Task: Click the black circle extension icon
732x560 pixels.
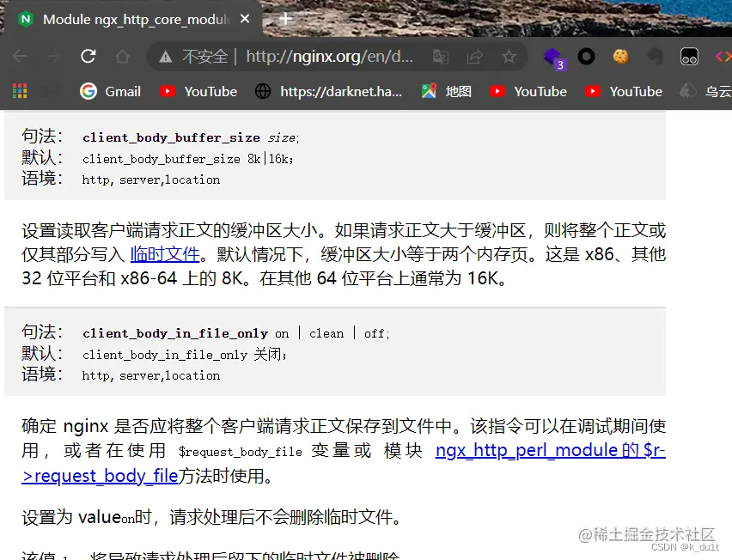Action: (586, 55)
